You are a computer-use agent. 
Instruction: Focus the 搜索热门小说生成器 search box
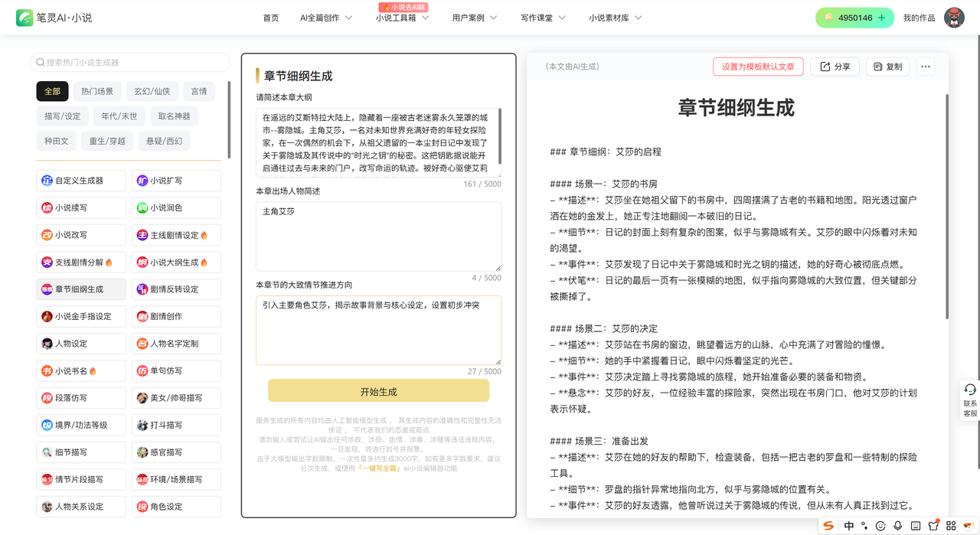130,62
